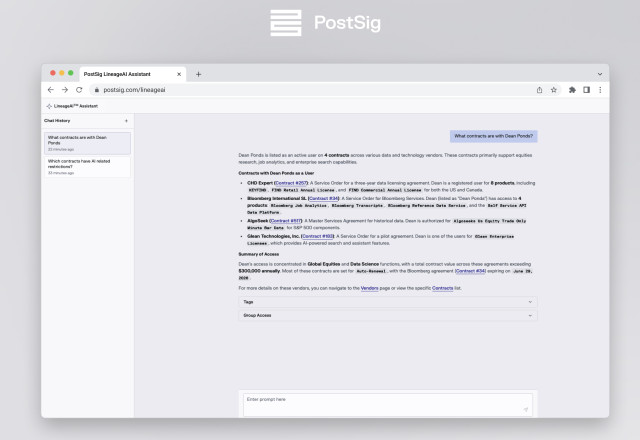640x440 pixels.
Task: Click the browser forward arrow
Action: (x=65, y=90)
